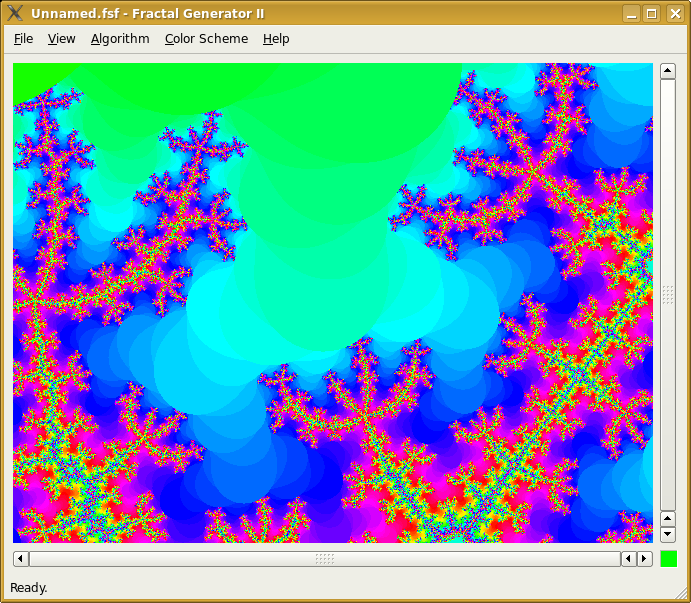Image resolution: width=691 pixels, height=603 pixels.
Task: Open the Algorithm menu
Action: 120,39
